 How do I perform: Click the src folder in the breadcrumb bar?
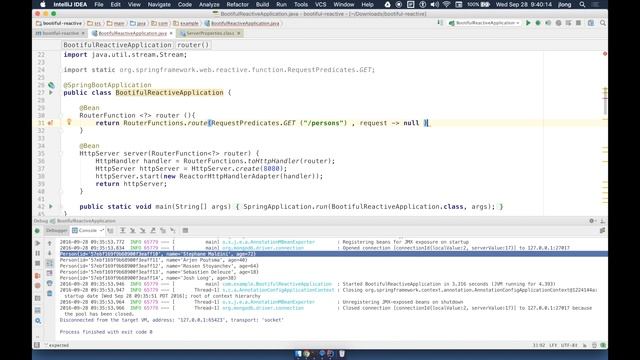coord(94,23)
